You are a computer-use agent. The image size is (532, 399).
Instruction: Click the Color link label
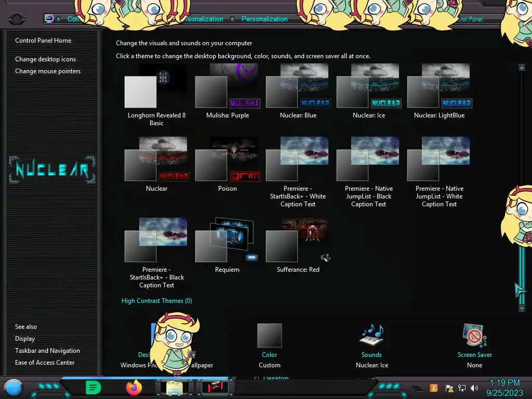pyautogui.click(x=270, y=354)
